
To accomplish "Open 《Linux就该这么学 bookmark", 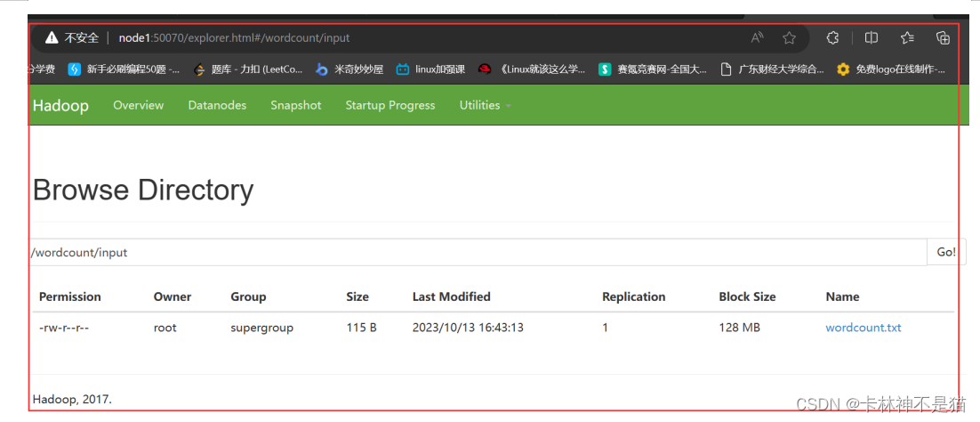I will [532, 69].
